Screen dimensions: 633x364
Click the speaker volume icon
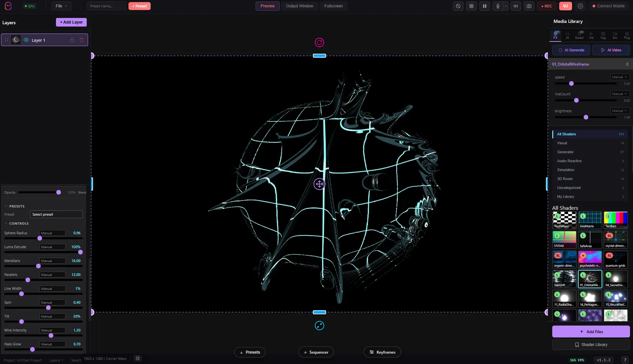pos(516,6)
